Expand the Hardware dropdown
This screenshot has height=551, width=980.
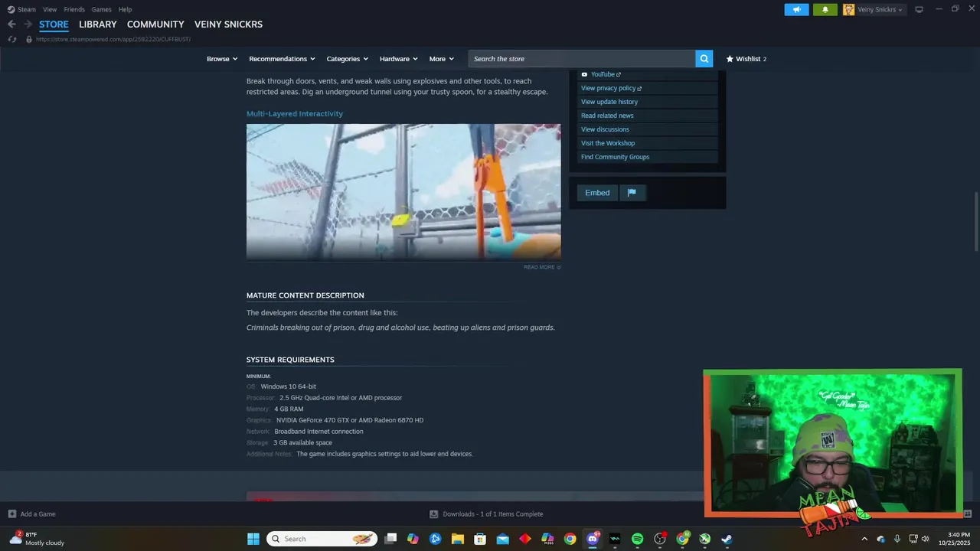coord(399,59)
